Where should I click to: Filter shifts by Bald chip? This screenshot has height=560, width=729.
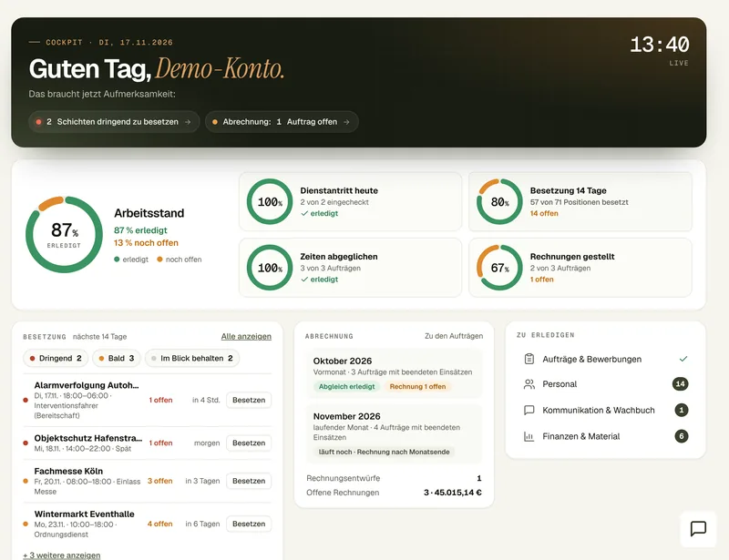tap(117, 358)
